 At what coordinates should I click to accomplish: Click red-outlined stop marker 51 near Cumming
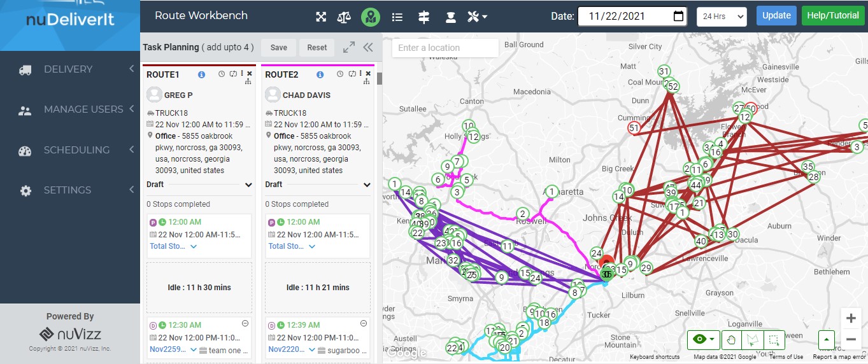coord(634,128)
